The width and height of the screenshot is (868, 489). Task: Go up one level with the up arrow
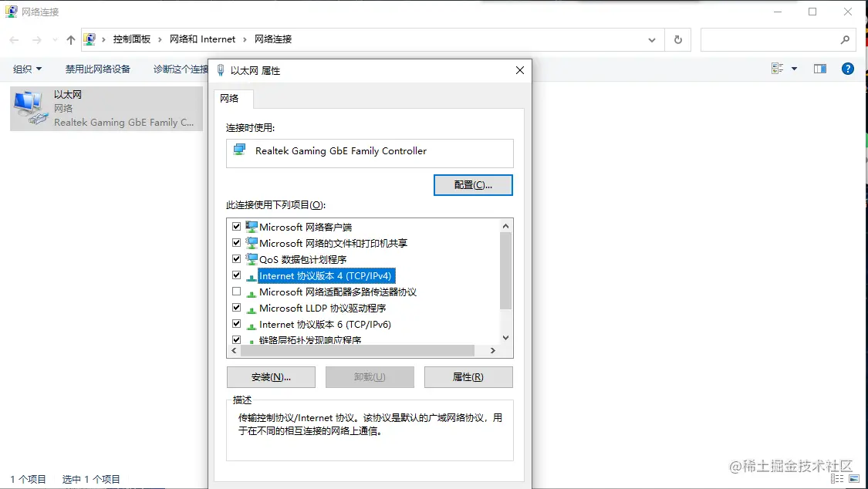click(x=70, y=39)
